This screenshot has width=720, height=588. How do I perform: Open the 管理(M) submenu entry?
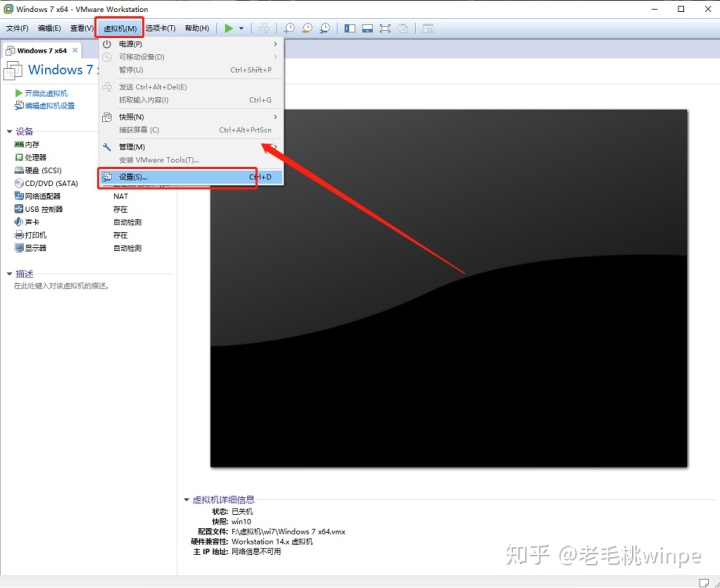191,147
